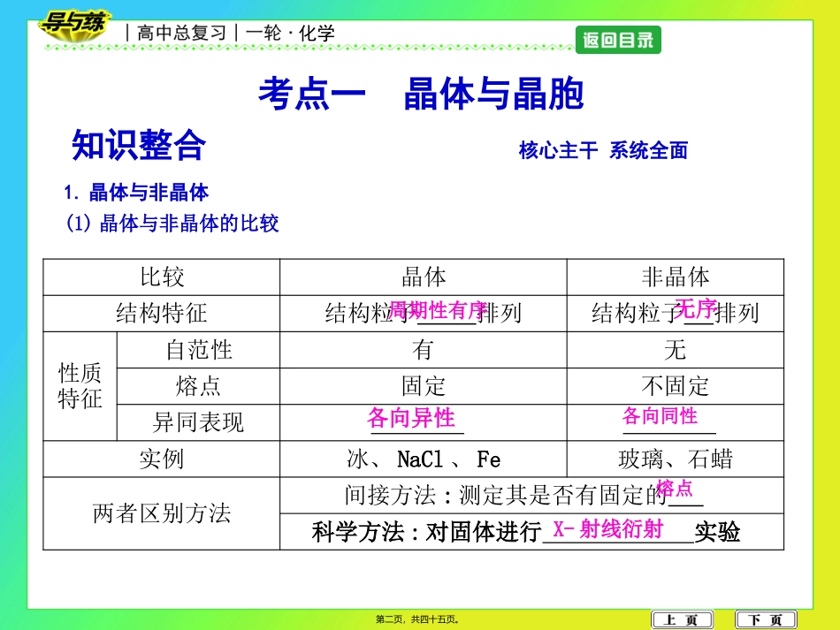Click the 自范性 row label
Screen dimensions: 840x630
(x=198, y=350)
